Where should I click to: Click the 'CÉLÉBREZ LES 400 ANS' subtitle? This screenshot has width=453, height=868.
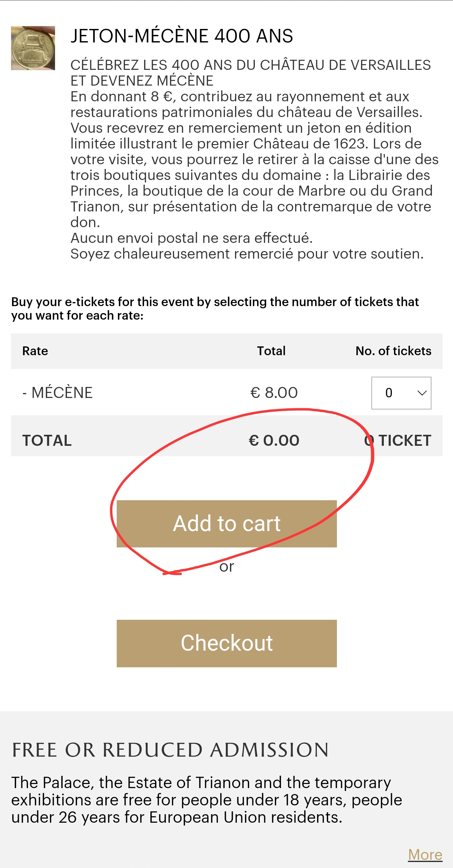(x=250, y=72)
